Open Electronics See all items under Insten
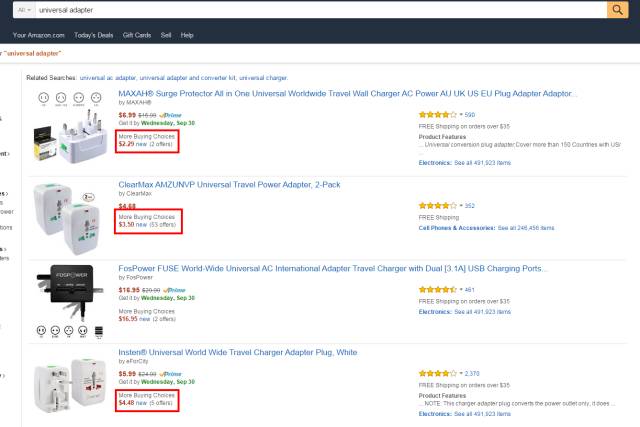The image size is (640, 427). point(464,414)
